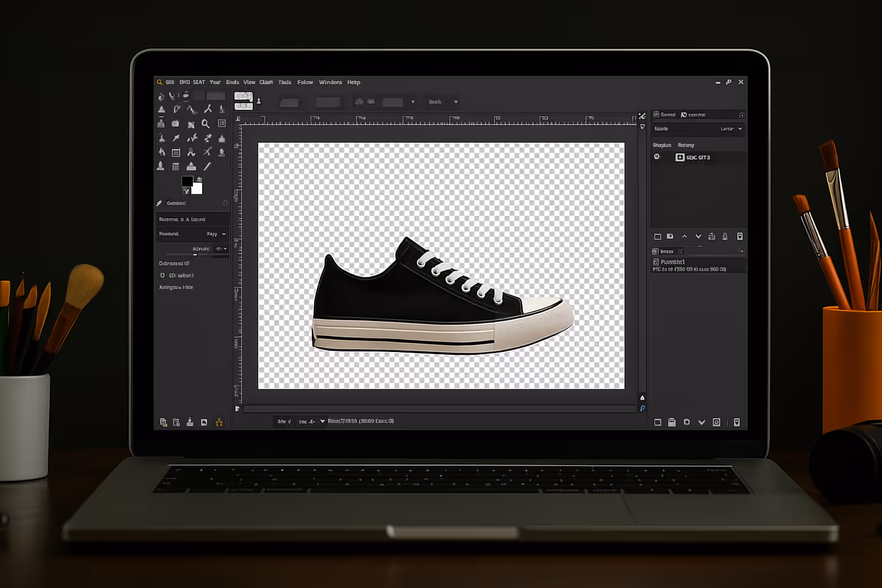This screenshot has height=588, width=882.
Task: Click the new layer icon below the layers list
Action: click(x=657, y=236)
